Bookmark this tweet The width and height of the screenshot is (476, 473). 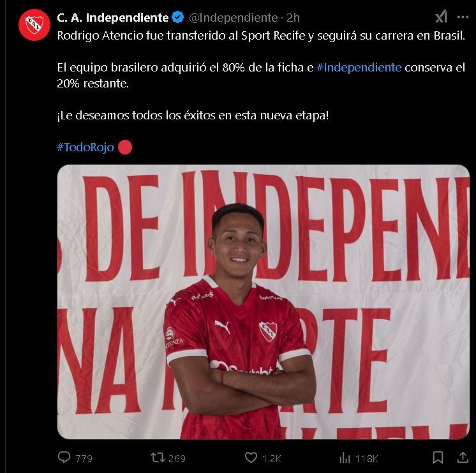(x=438, y=457)
